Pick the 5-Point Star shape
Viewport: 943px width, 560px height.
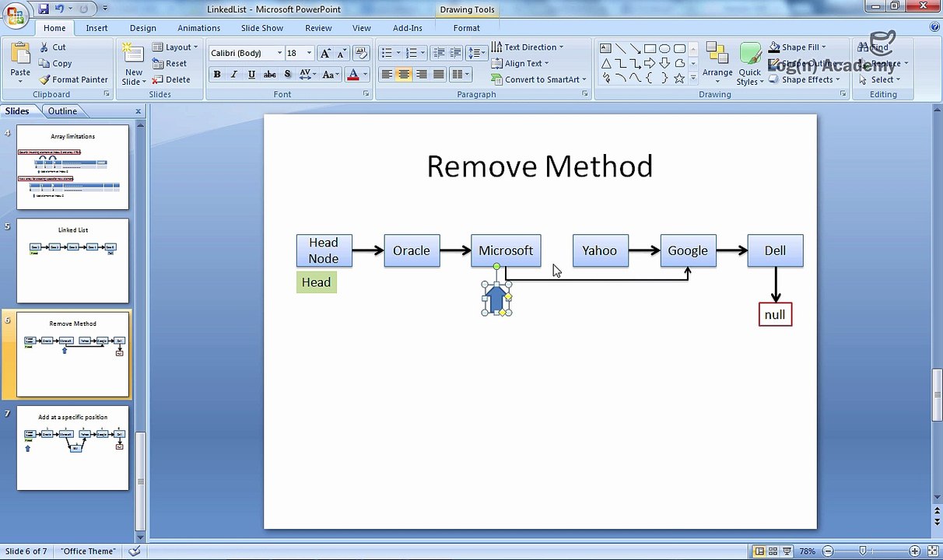click(679, 78)
